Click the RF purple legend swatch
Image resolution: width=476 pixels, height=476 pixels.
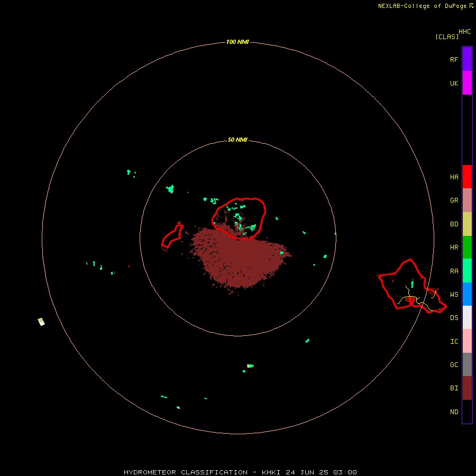point(467,59)
